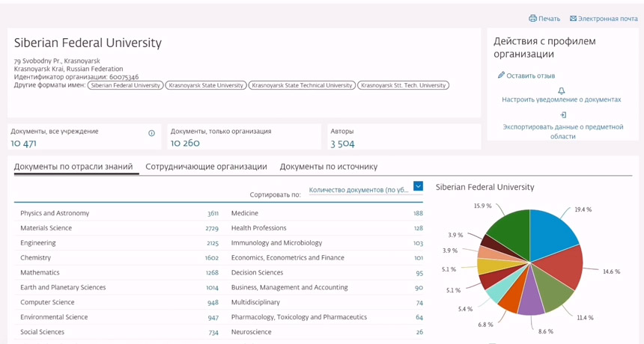Open Health Professions count 128
The height and width of the screenshot is (344, 644).
418,228
